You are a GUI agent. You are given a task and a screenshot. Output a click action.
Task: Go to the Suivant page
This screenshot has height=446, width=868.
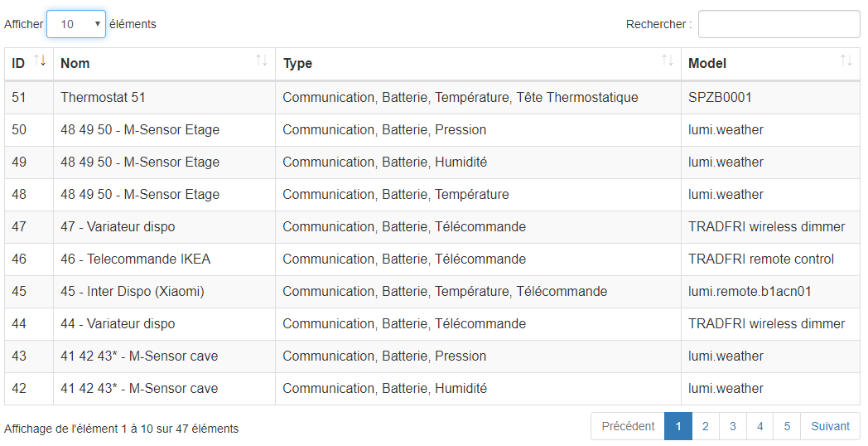click(x=830, y=426)
